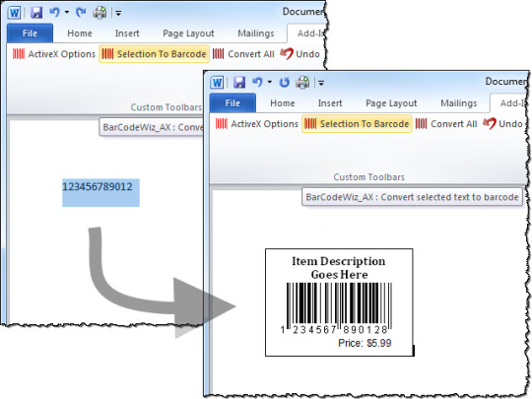Open Customize Quick Access dropdown in back window
Image resolution: width=532 pixels, height=399 pixels.
click(118, 14)
